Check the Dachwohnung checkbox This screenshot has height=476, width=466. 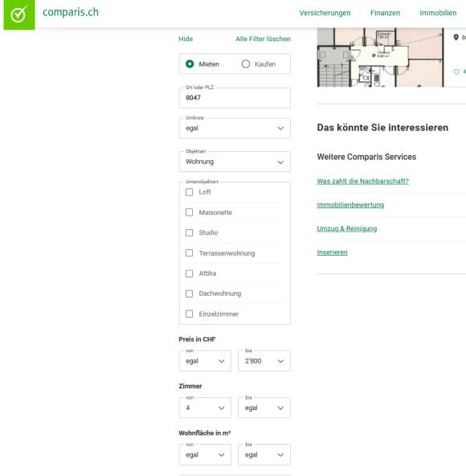click(189, 293)
